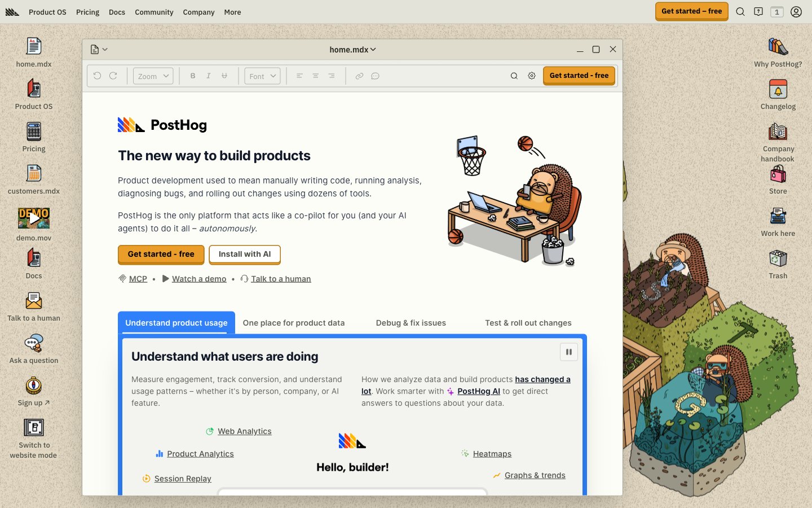812x508 pixels.
Task: Open the Session Replay link
Action: pos(183,479)
